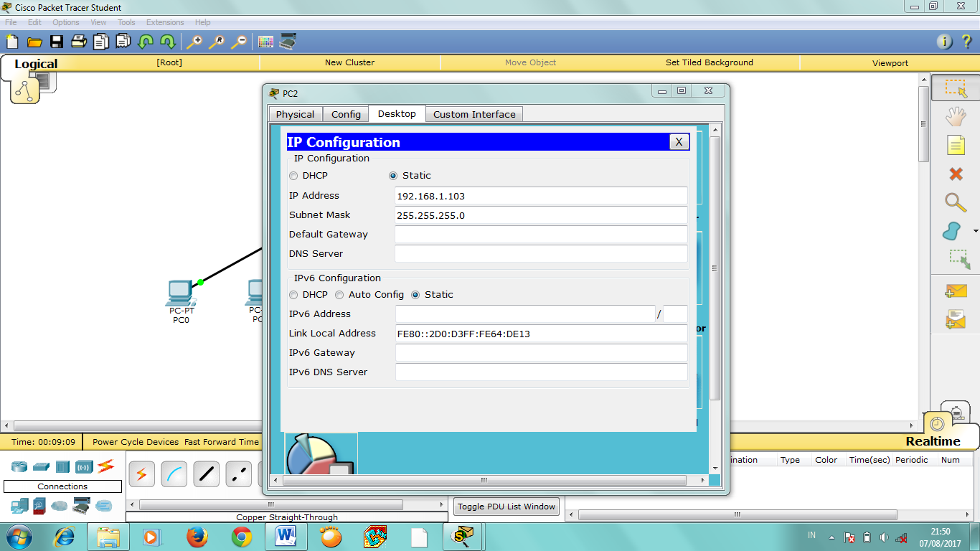
Task: Switch to the Config tab of PC2
Action: click(x=345, y=113)
